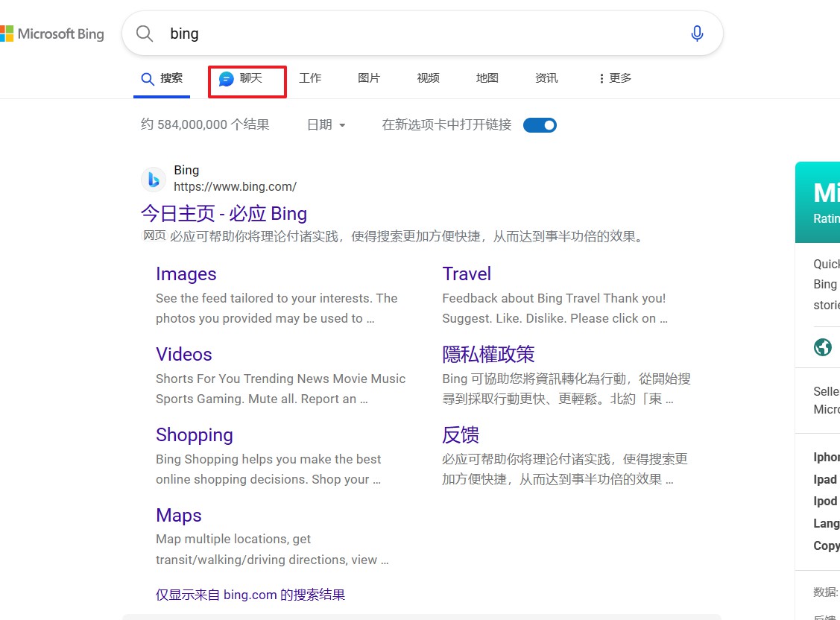840x620 pixels.
Task: Click the 网页 label before the description
Action: pos(154,235)
